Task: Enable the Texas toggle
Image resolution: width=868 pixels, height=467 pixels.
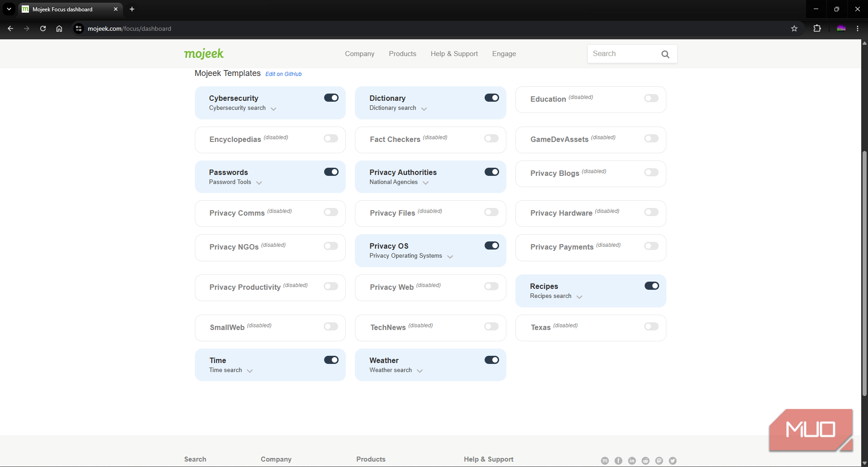Action: (651, 326)
